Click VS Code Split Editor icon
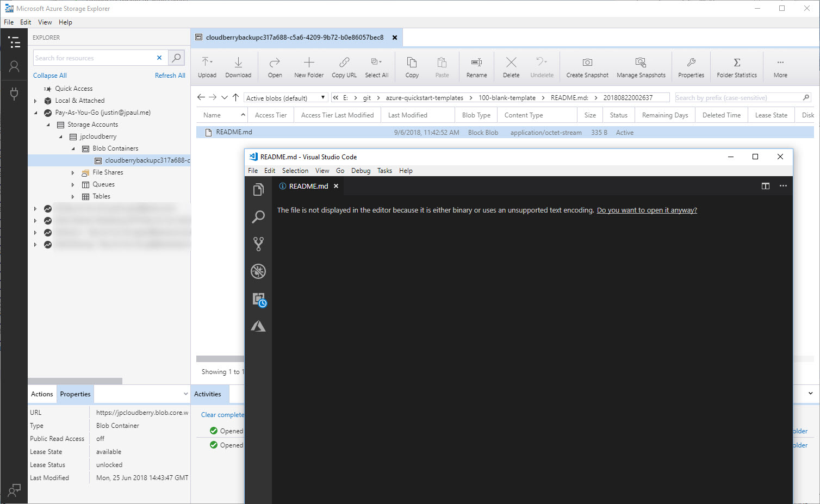Image resolution: width=820 pixels, height=504 pixels. pos(766,186)
